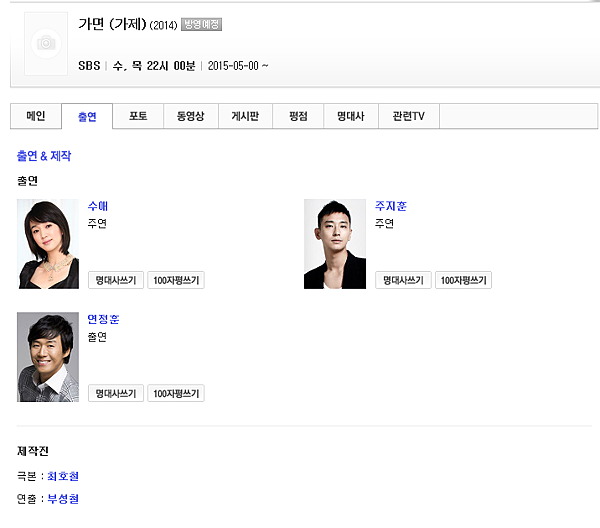600x528 pixels.
Task: Click the year (2014) beside the title
Action: [163, 26]
